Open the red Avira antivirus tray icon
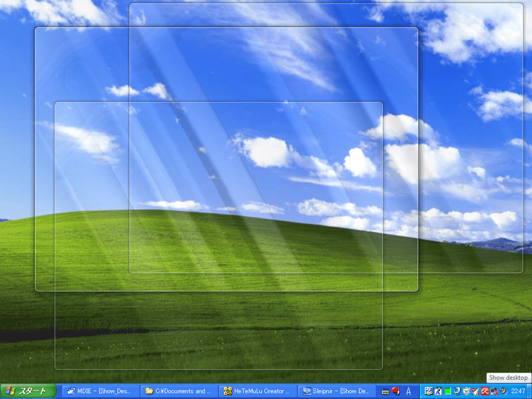 pos(485,391)
